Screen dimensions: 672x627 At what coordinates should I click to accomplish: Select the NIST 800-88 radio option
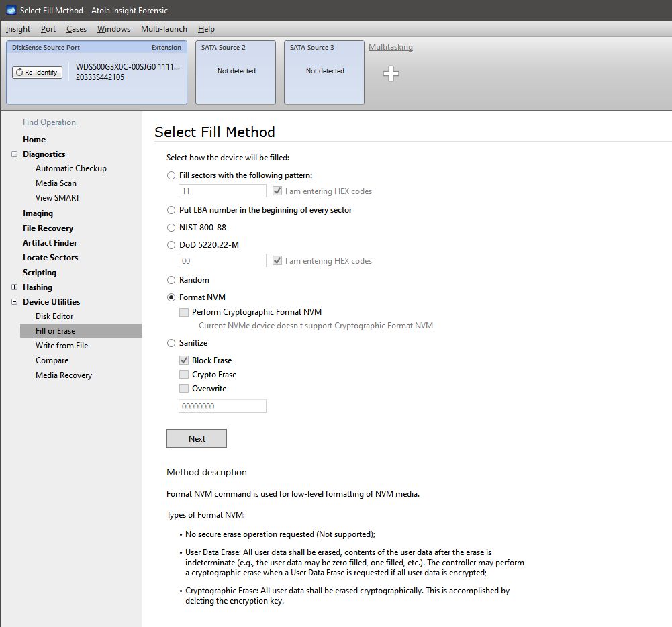coord(171,228)
